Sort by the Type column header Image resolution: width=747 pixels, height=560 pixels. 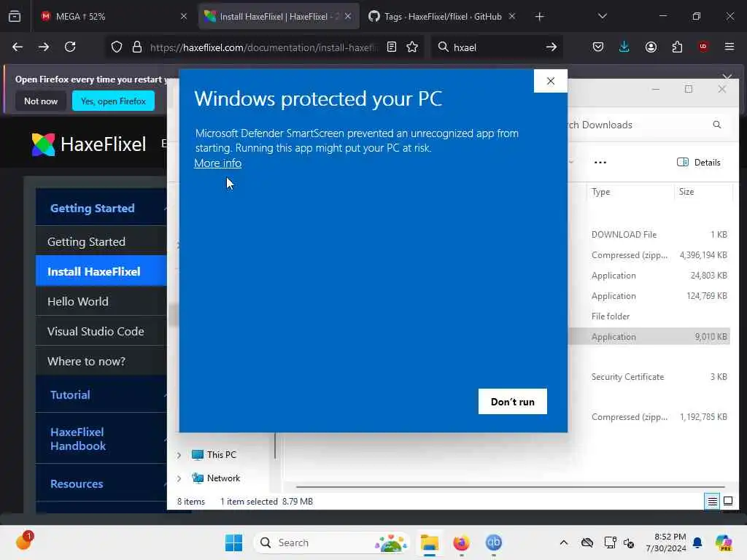(x=630, y=192)
